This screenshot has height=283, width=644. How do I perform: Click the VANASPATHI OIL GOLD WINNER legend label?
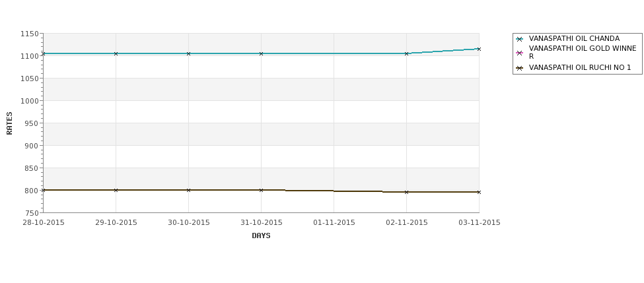[583, 53]
